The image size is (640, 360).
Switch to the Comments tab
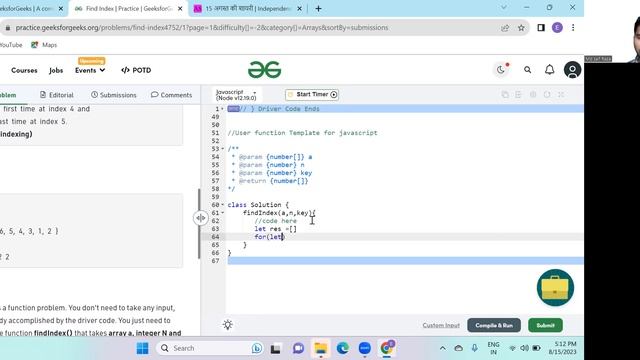171,95
